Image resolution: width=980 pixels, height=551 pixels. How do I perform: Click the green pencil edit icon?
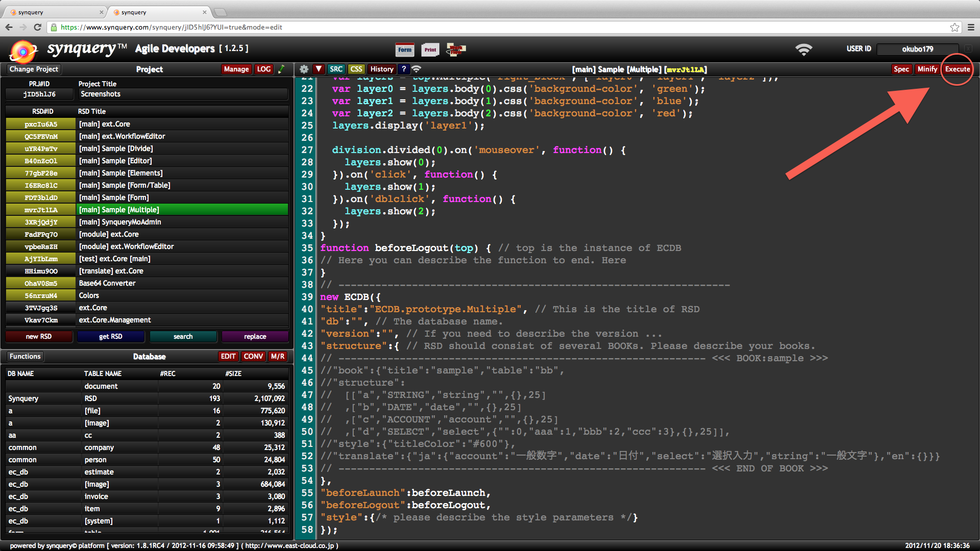click(x=281, y=69)
